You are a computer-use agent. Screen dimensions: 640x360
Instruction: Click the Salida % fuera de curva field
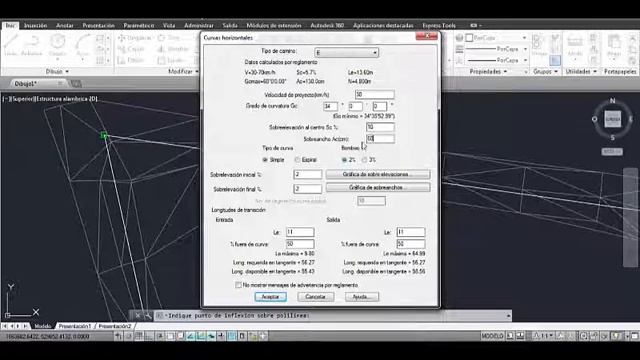(x=411, y=244)
